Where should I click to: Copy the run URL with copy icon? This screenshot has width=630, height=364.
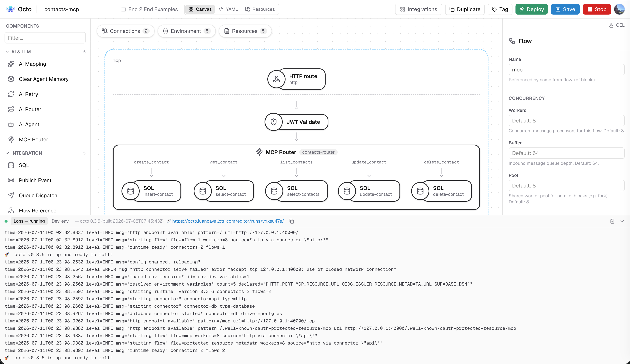point(291,221)
